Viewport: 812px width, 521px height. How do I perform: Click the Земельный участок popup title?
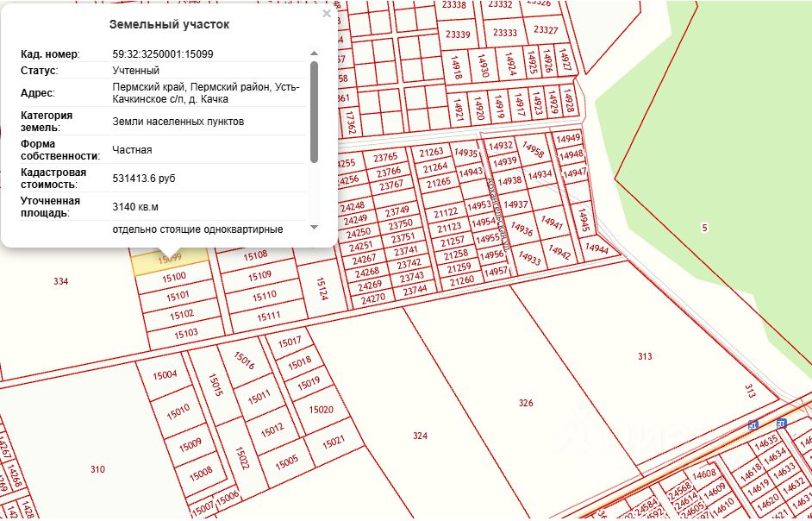pyautogui.click(x=169, y=24)
